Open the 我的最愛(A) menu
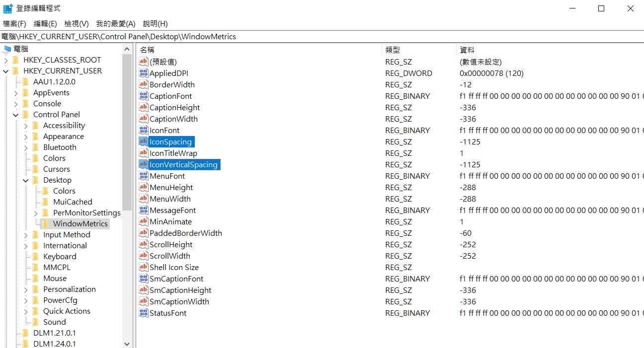 116,23
